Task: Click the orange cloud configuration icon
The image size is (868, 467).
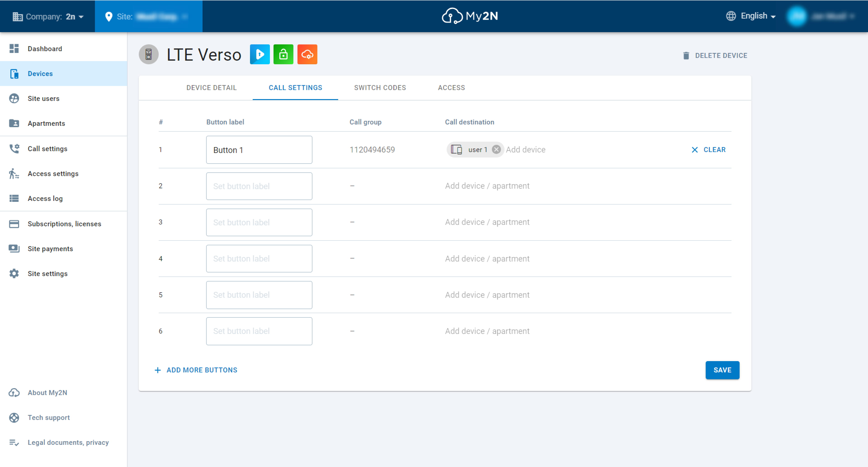Action: click(307, 55)
